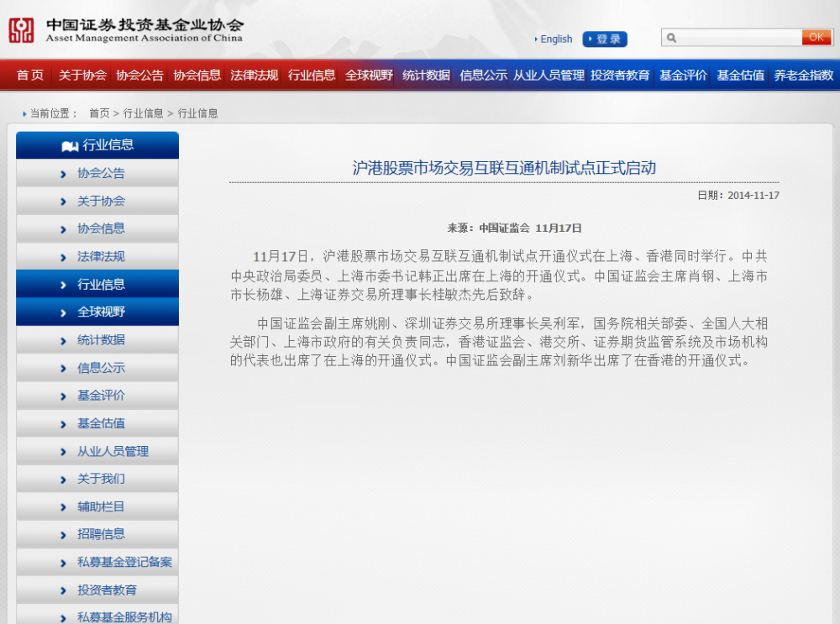Open 基金评价 in the top navigation bar

coord(683,75)
